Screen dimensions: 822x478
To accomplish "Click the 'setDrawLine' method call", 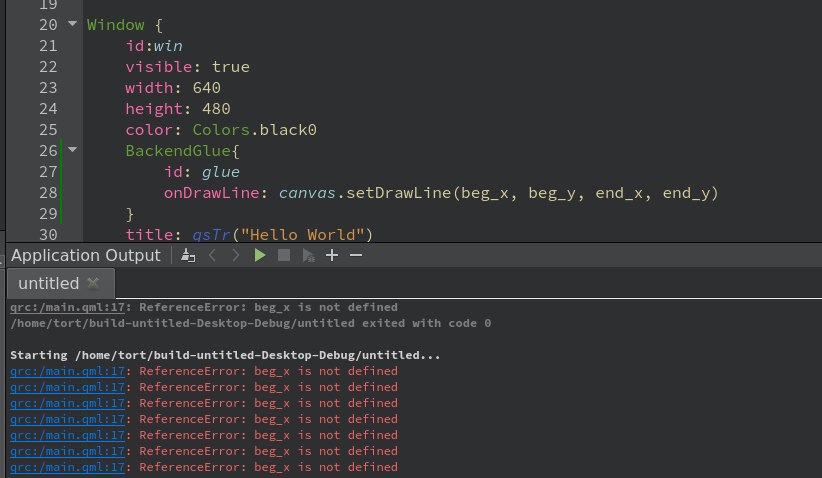I will 398,193.
